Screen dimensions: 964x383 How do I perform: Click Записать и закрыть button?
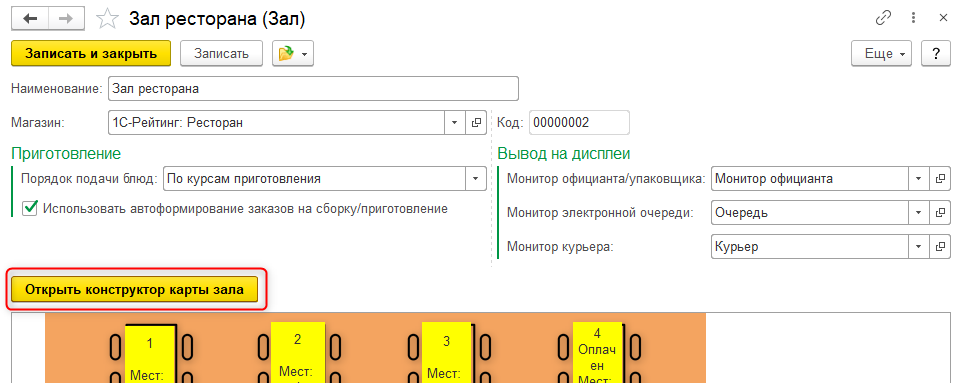tap(91, 53)
